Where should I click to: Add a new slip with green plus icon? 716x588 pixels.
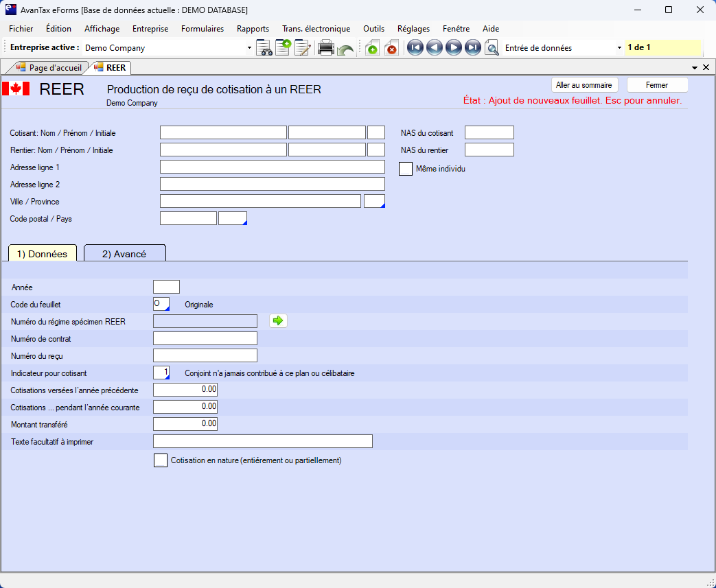pyautogui.click(x=371, y=48)
